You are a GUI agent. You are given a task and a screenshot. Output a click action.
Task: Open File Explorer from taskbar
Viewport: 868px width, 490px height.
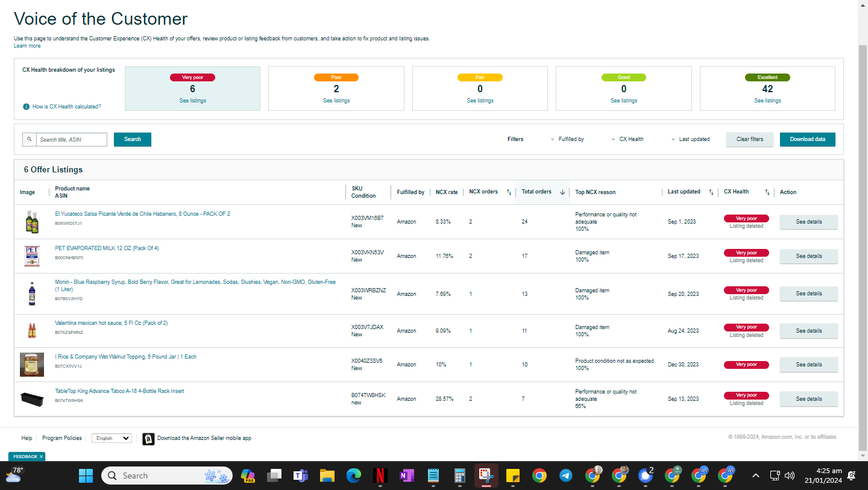(x=327, y=476)
